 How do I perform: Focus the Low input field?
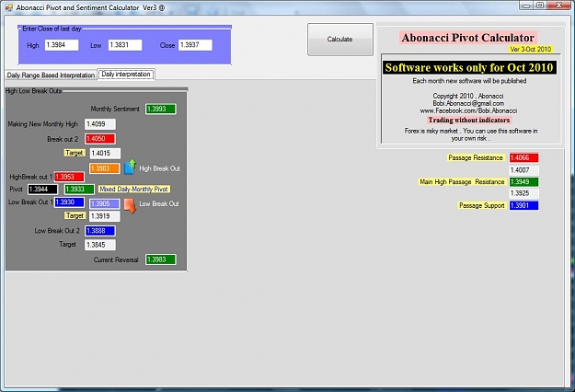(x=125, y=45)
